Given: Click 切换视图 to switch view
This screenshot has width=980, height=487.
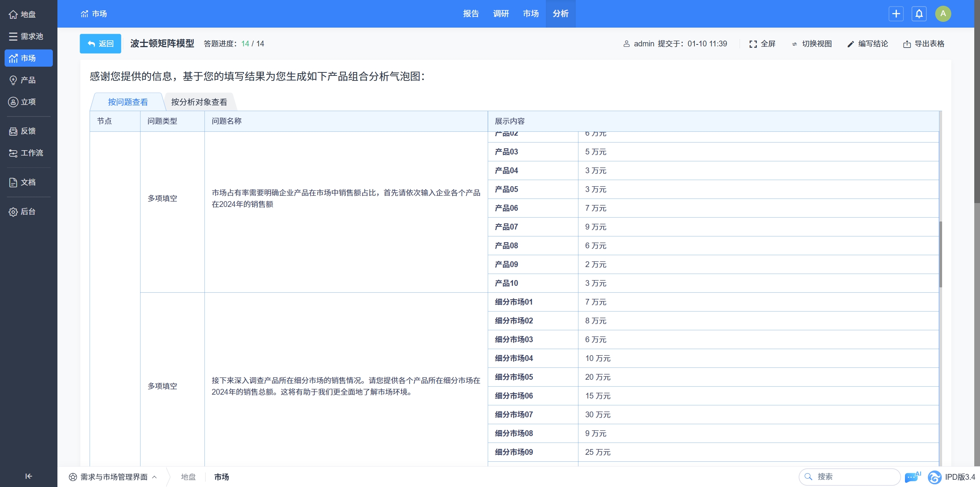Looking at the screenshot, I should pyautogui.click(x=812, y=44).
